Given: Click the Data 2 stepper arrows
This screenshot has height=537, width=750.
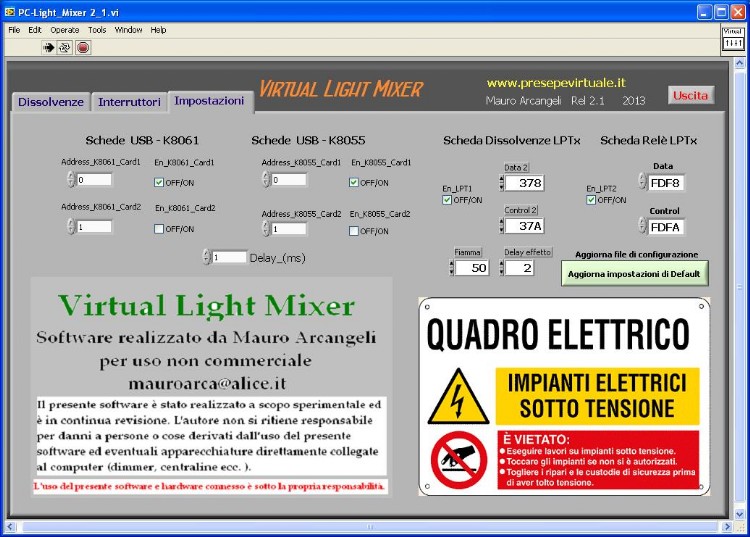Looking at the screenshot, I should point(502,183).
